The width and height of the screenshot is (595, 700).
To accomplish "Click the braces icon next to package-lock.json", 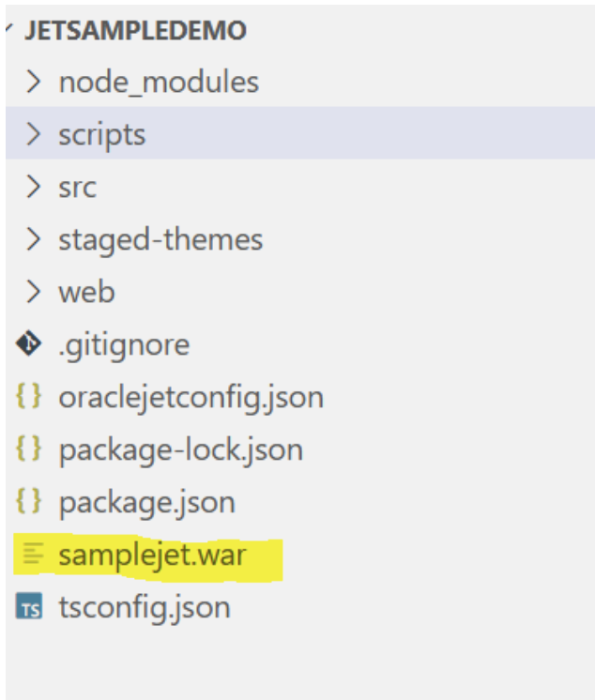I will point(29,449).
